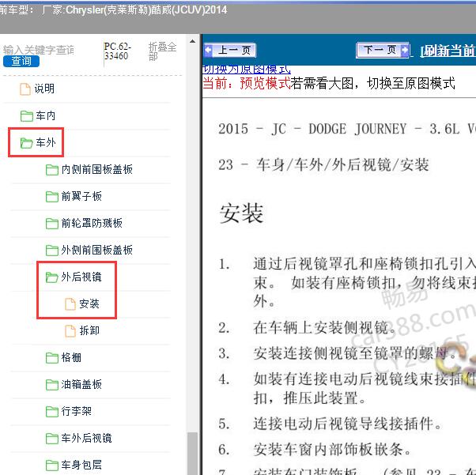
Task: Click the DODGE JOURNEY heading line
Action: [x=346, y=129]
